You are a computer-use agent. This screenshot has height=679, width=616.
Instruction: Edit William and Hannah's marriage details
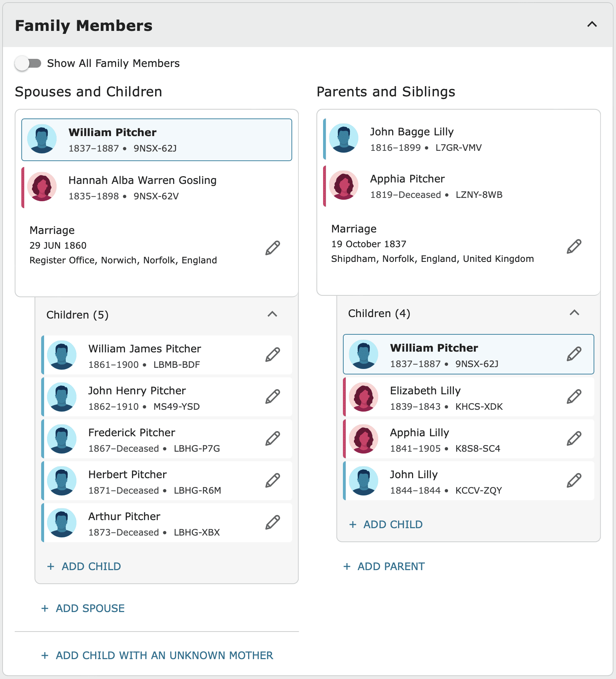point(273,248)
